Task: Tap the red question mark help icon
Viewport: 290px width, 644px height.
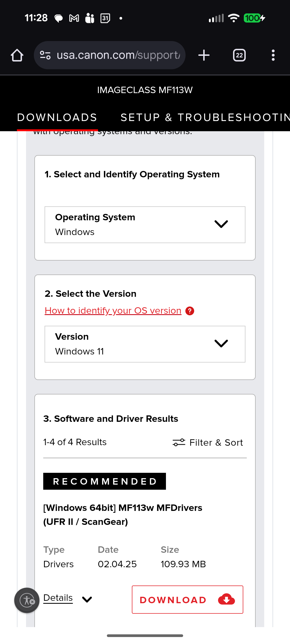Action: (190, 311)
